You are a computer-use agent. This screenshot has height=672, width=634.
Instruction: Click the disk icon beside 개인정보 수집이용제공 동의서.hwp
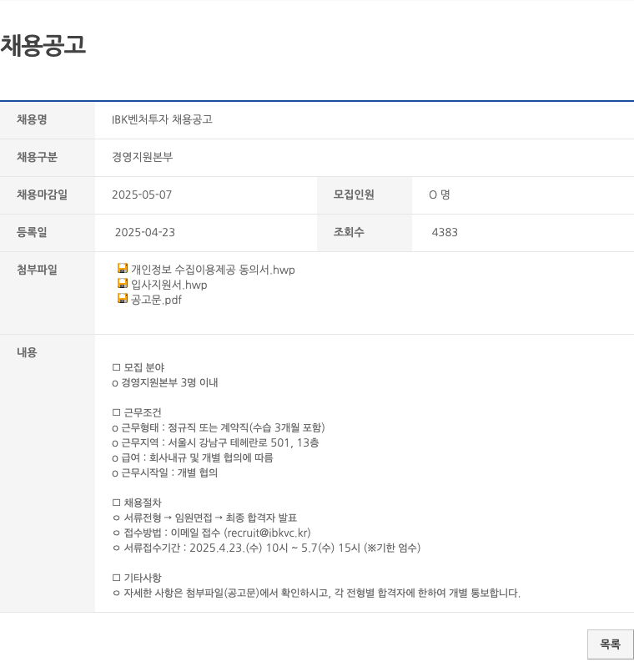[x=123, y=269]
